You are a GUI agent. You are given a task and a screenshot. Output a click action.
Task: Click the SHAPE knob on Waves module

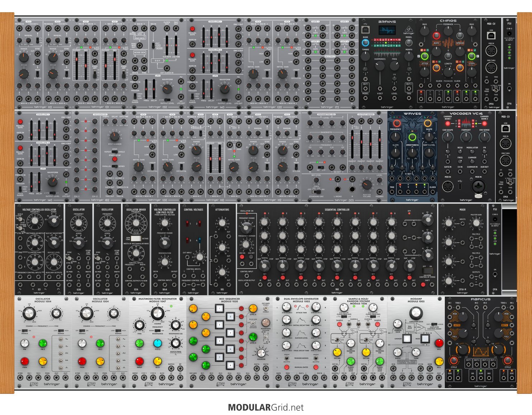(x=429, y=137)
